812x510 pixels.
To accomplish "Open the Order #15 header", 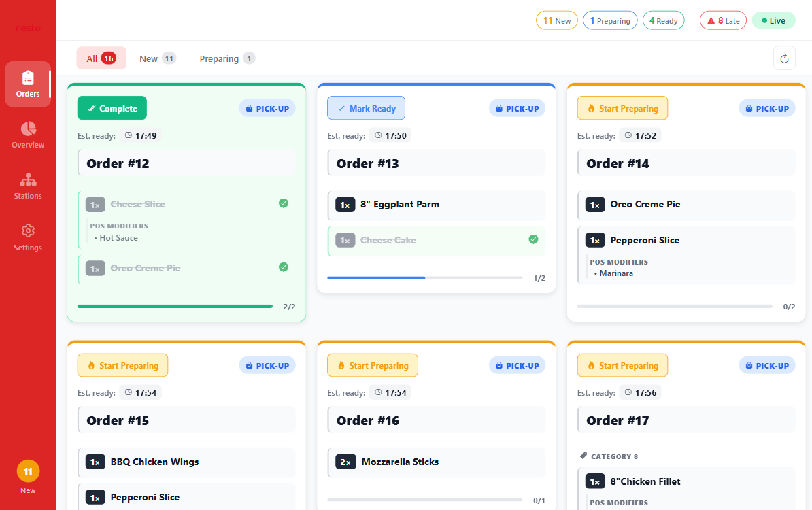I will (186, 420).
